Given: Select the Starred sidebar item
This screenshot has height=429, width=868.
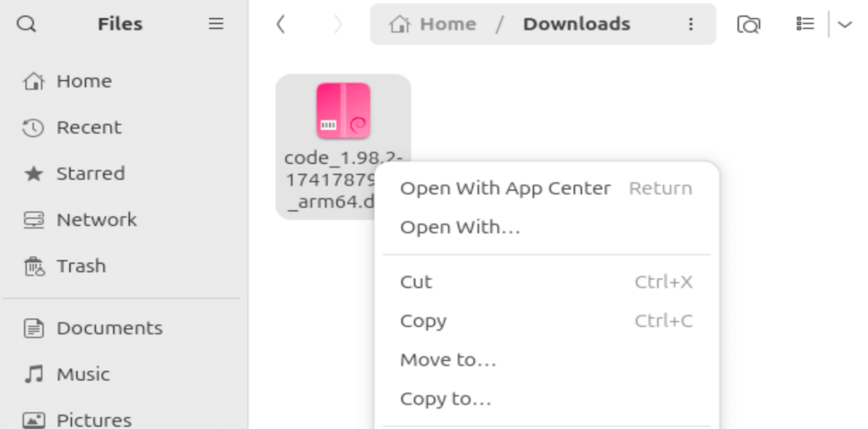Looking at the screenshot, I should click(x=91, y=173).
